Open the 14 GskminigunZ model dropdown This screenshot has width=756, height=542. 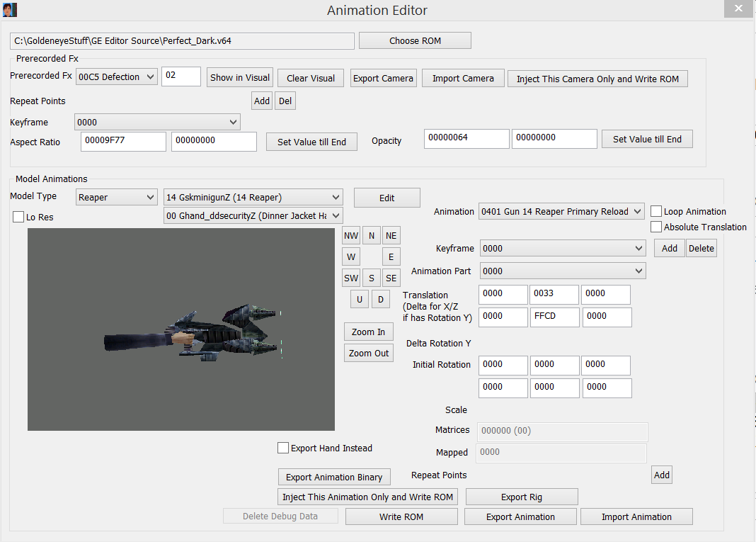click(253, 197)
